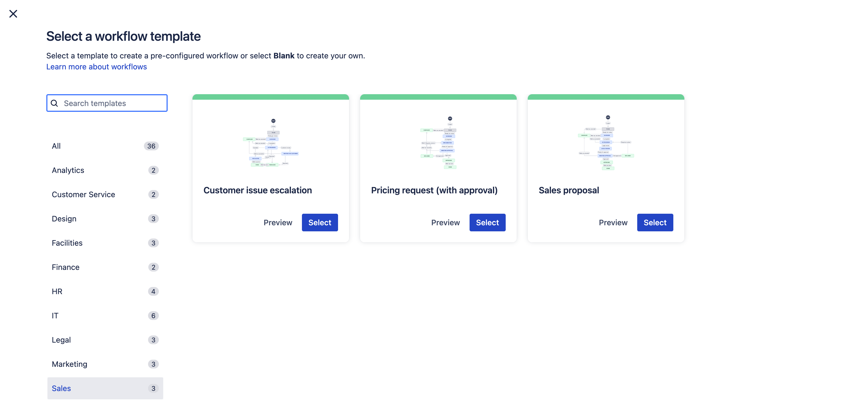Open the All templates category
This screenshot has height=412, width=868.
[x=56, y=145]
